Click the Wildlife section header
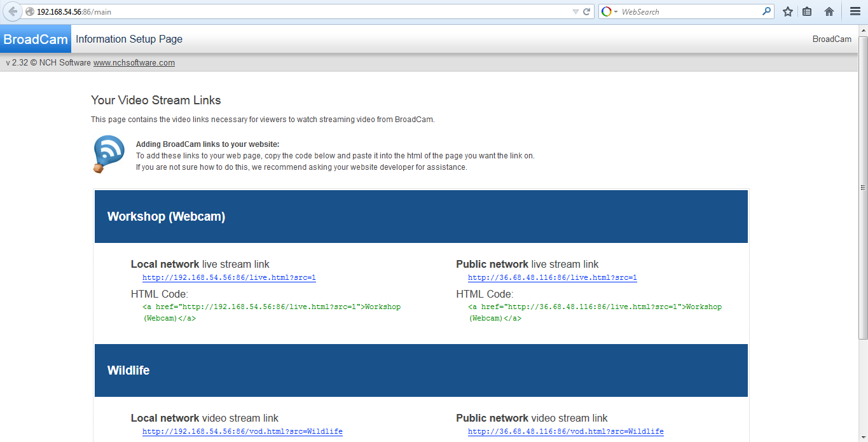The width and height of the screenshot is (868, 442). coord(421,370)
